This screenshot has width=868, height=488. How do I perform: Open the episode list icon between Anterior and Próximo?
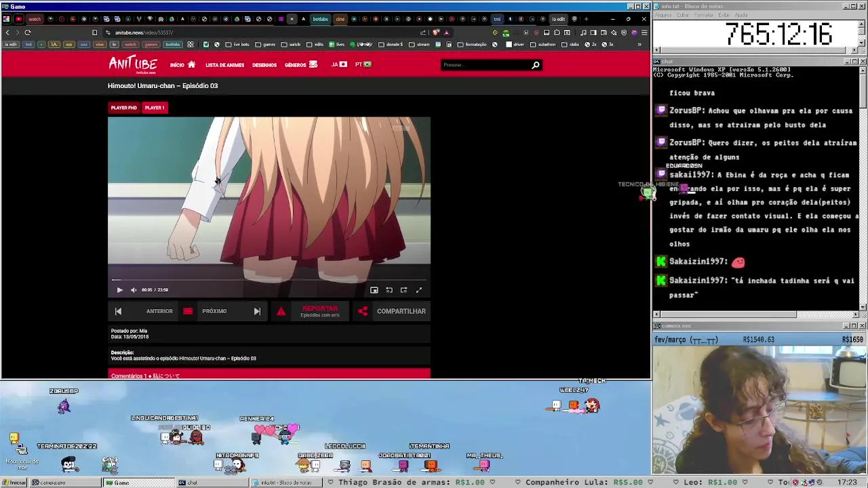[x=188, y=311]
